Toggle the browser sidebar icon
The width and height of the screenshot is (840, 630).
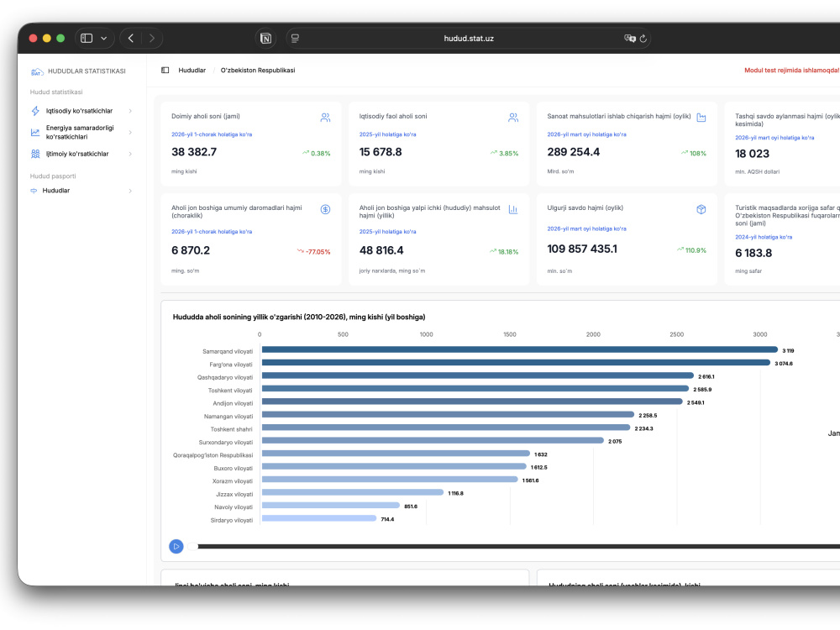(x=87, y=38)
